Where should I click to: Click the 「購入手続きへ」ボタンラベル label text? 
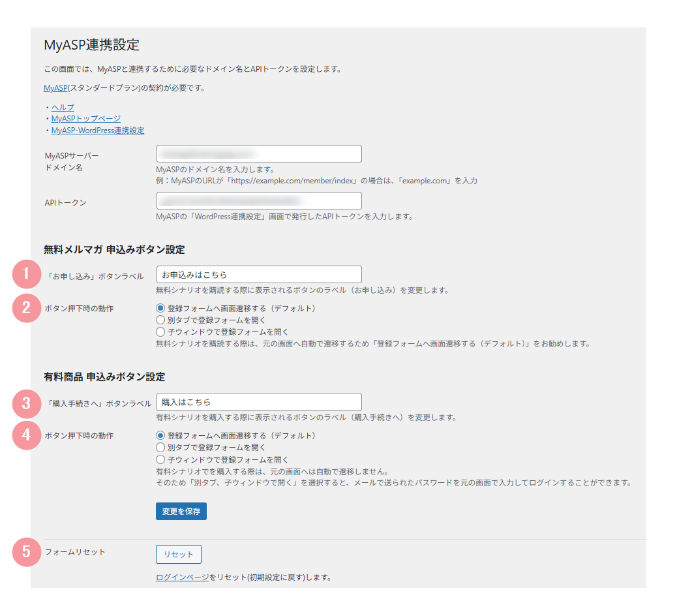(x=98, y=404)
